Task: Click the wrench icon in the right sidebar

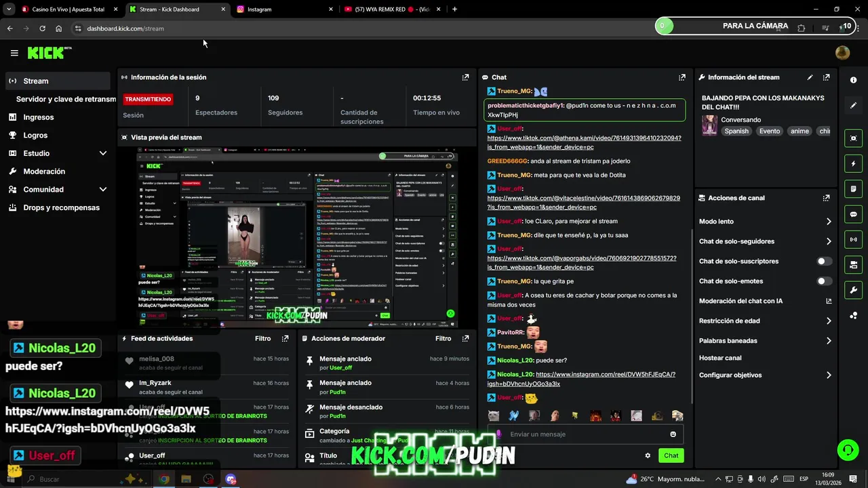Action: [853, 290]
